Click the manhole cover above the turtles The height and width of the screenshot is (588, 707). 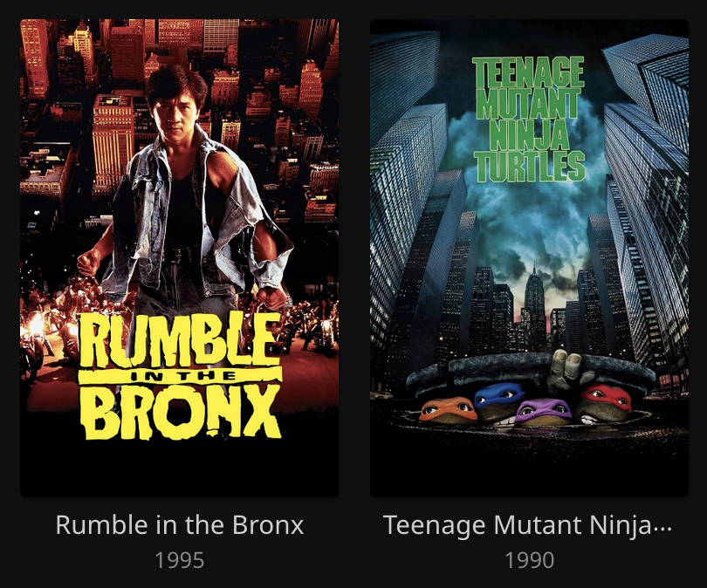[x=530, y=373]
